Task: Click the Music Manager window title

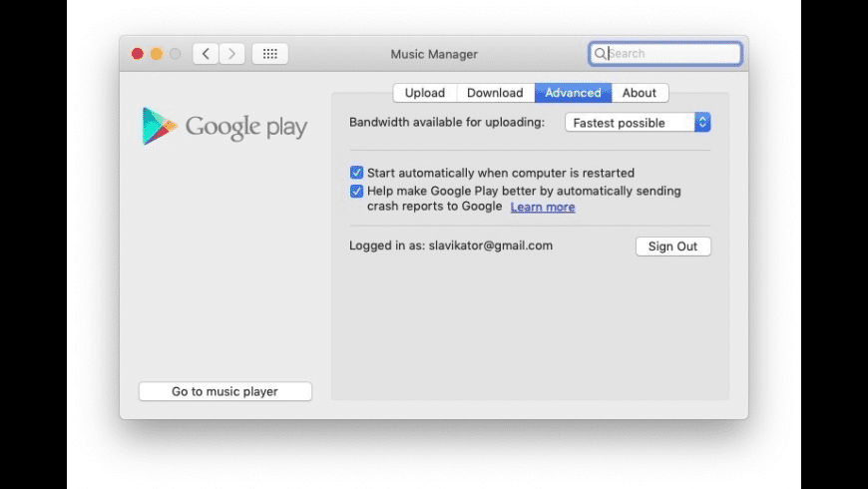Action: [434, 54]
